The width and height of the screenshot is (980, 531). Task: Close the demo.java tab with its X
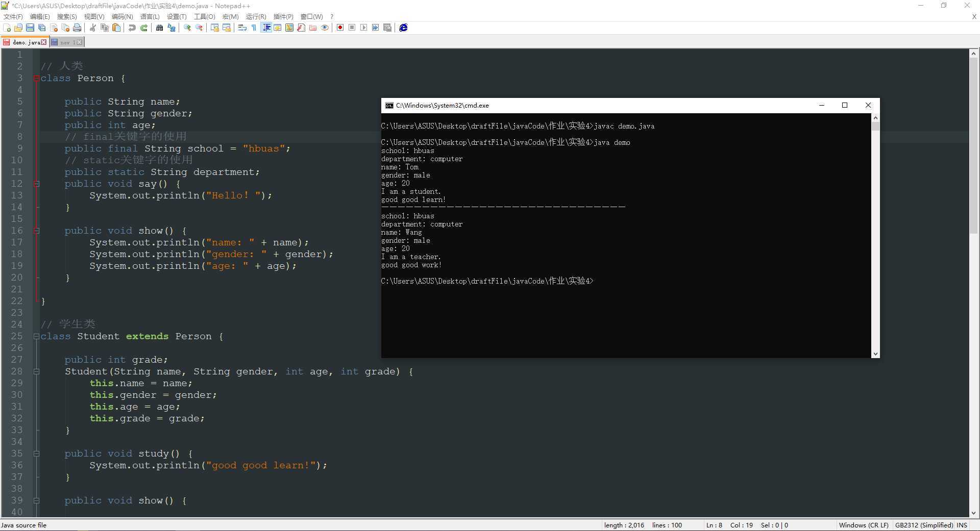44,42
